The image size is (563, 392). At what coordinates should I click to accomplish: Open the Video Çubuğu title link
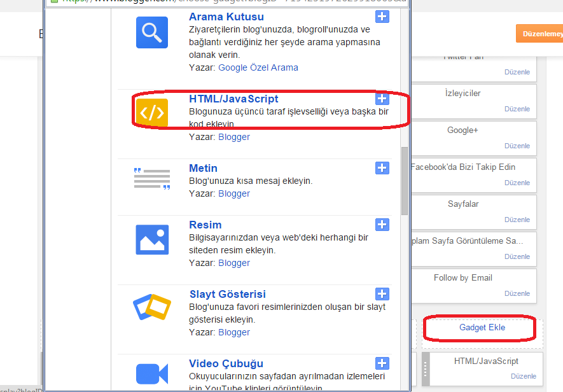tap(226, 363)
